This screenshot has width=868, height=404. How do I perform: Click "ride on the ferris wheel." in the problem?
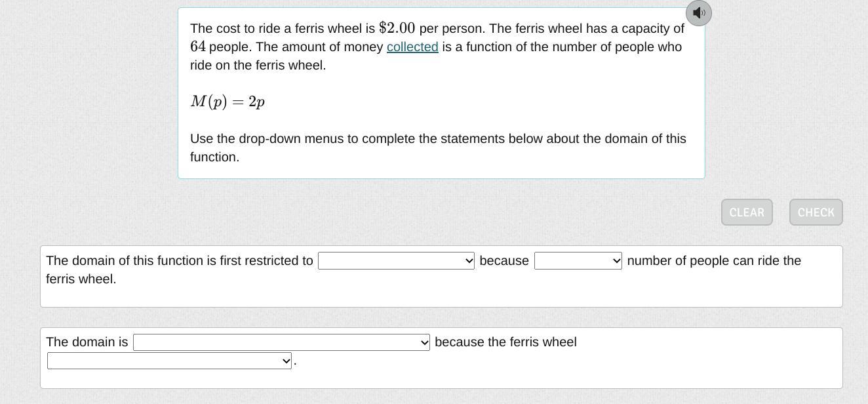tap(258, 66)
